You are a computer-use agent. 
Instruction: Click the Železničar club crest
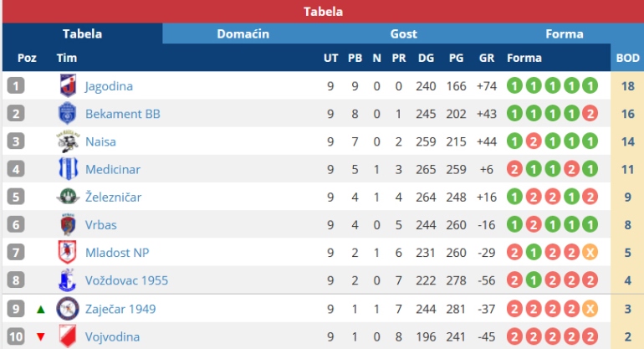67,197
